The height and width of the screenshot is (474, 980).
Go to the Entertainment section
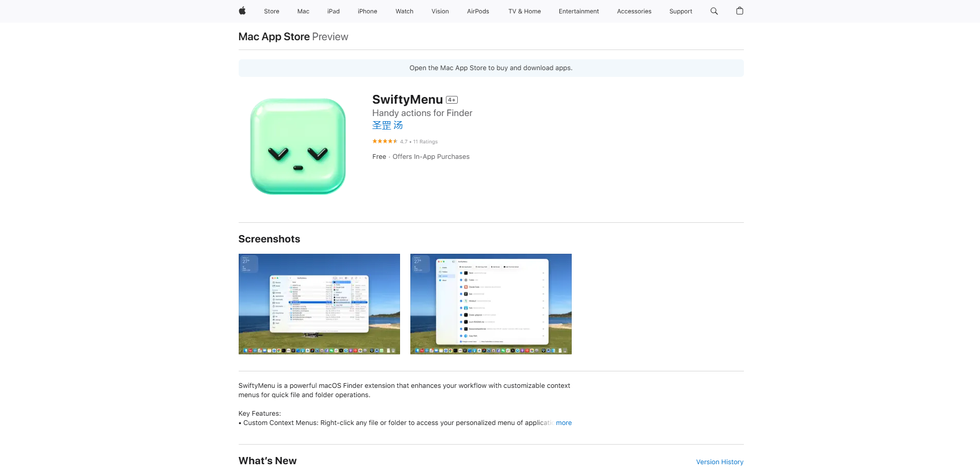[578, 11]
